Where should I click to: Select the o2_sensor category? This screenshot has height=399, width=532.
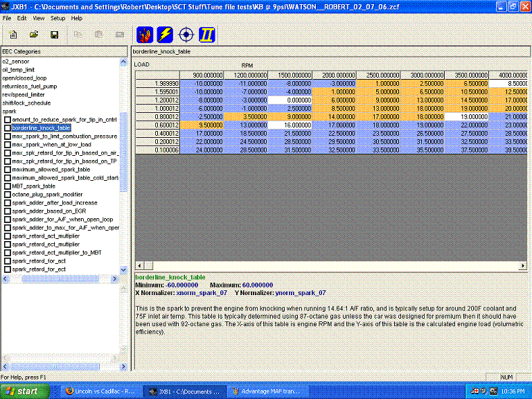(16, 62)
